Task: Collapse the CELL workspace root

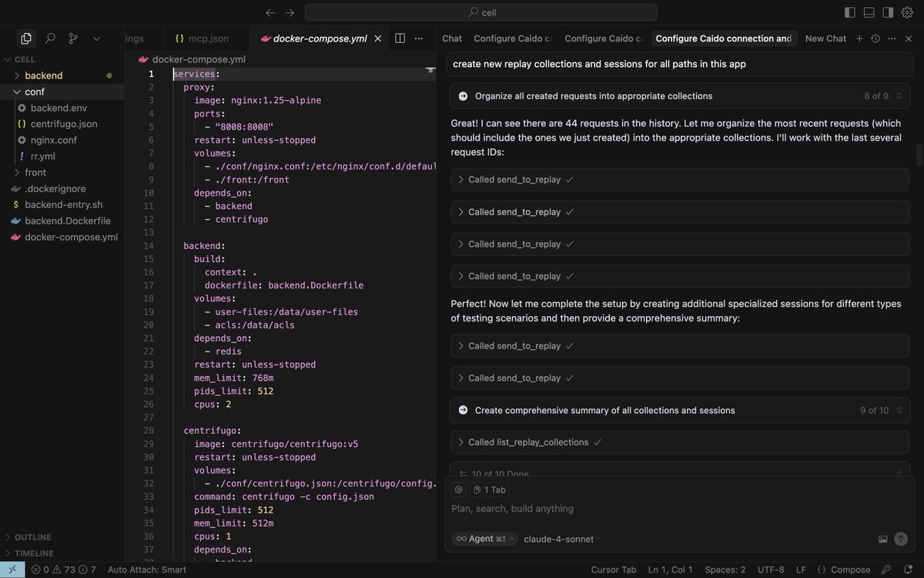Action: [x=62, y=59]
